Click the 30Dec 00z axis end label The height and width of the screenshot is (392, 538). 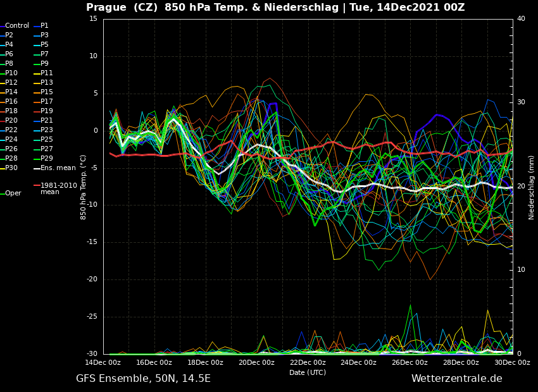click(512, 362)
